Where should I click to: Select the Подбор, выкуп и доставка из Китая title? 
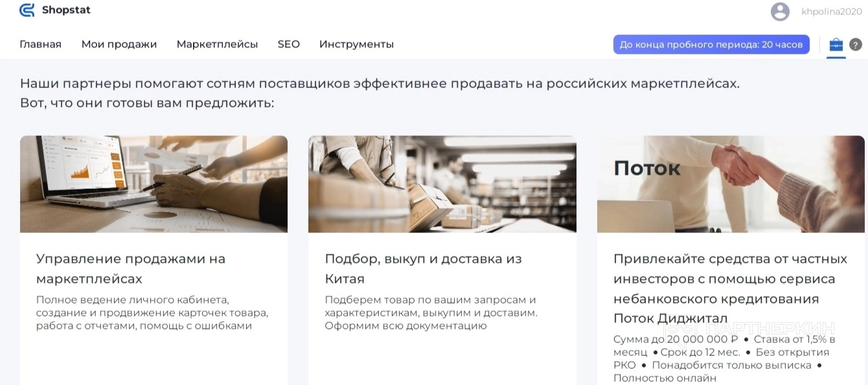coord(423,269)
